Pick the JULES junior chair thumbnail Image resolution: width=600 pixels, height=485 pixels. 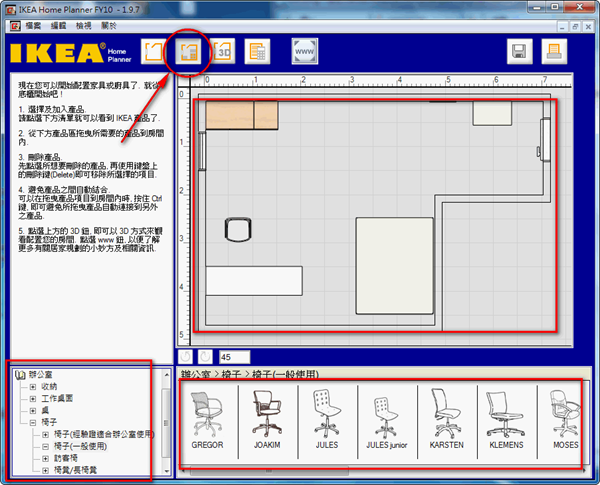pyautogui.click(x=386, y=423)
